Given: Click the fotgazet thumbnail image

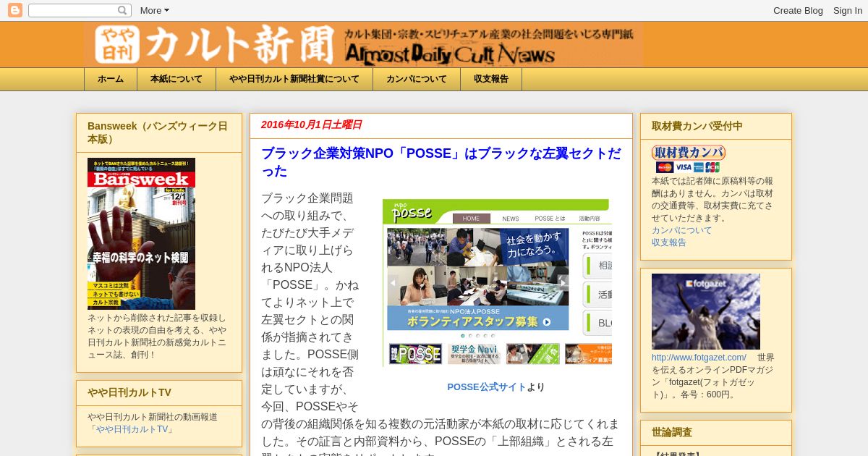Looking at the screenshot, I should point(706,311).
